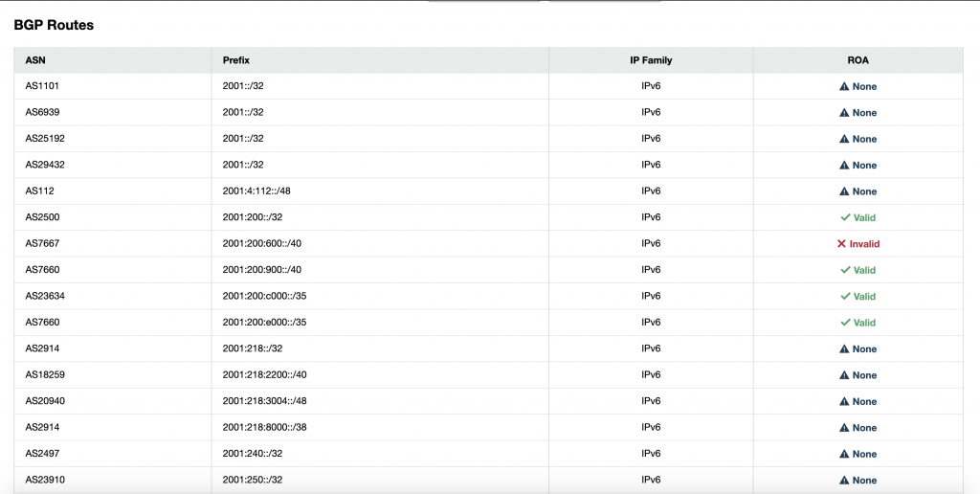This screenshot has height=494, width=980.
Task: Click the Valid checkmark on AS23634 row
Action: coord(845,297)
